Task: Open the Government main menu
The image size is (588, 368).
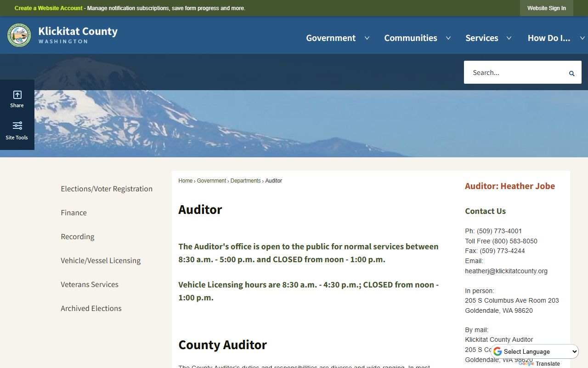Action: [331, 38]
